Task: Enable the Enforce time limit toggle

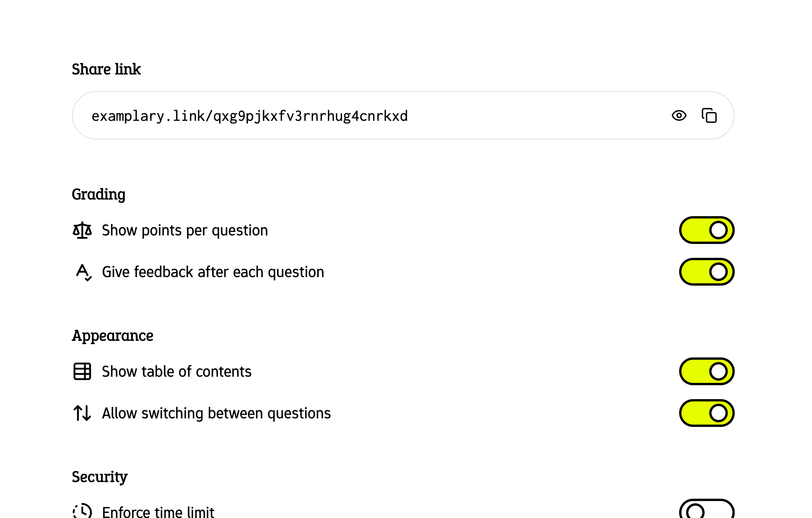Action: [x=707, y=510]
